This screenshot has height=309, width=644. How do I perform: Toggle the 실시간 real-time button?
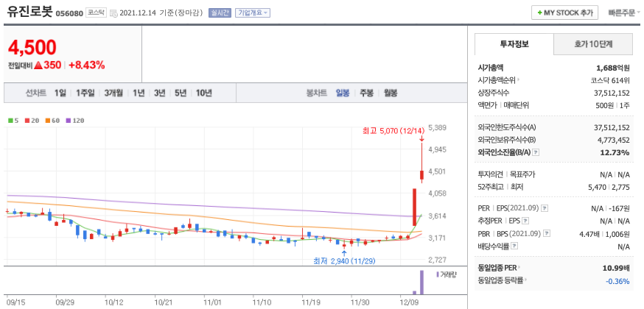220,13
